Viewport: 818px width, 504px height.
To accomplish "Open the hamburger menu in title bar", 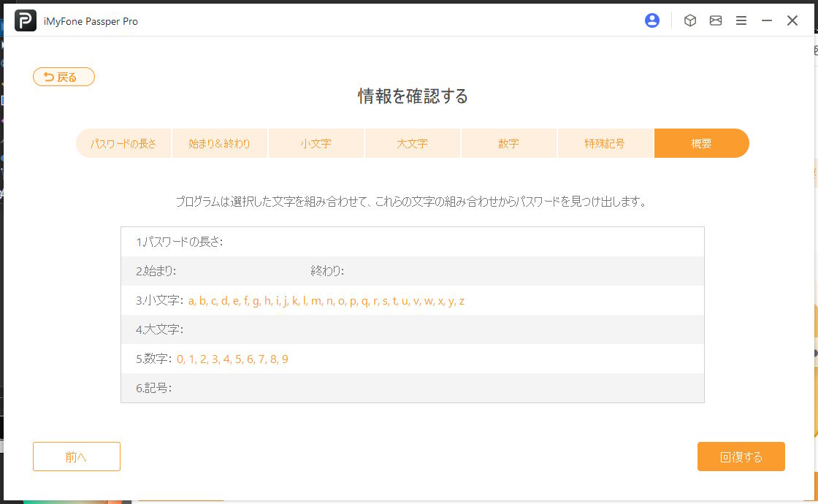I will pyautogui.click(x=741, y=21).
